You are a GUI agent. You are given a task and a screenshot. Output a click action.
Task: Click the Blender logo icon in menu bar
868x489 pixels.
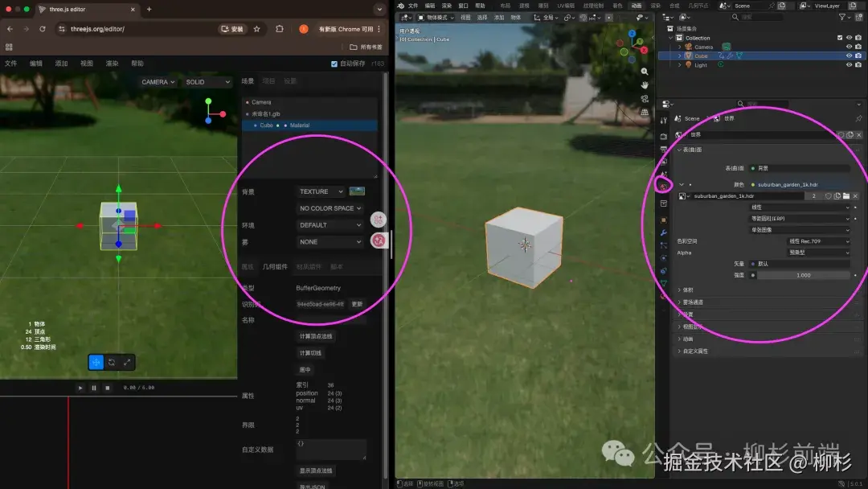coord(400,6)
